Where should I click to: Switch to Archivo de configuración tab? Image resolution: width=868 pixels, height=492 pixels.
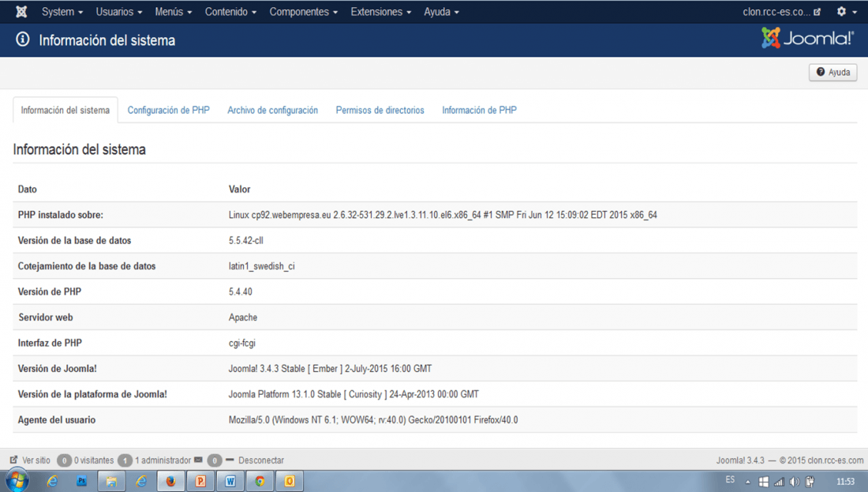tap(272, 110)
